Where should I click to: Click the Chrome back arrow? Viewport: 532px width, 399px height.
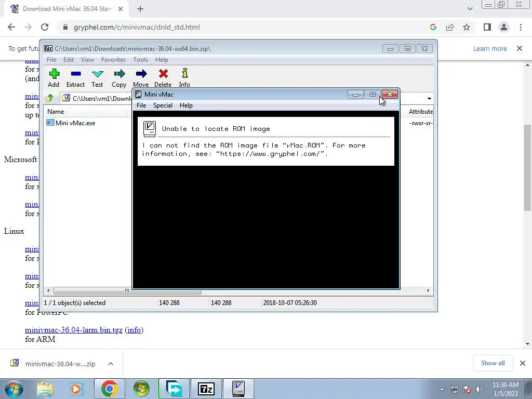(x=11, y=27)
